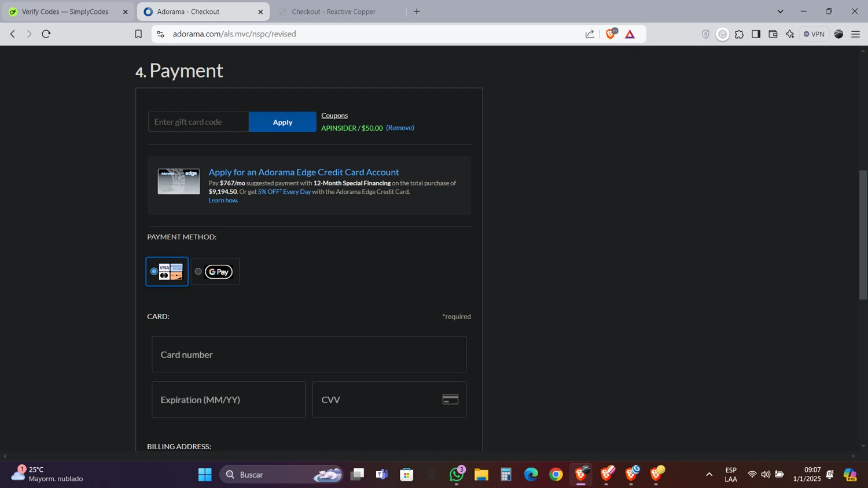The height and width of the screenshot is (488, 868).
Task: Open site information icon in address bar
Action: [161, 34]
